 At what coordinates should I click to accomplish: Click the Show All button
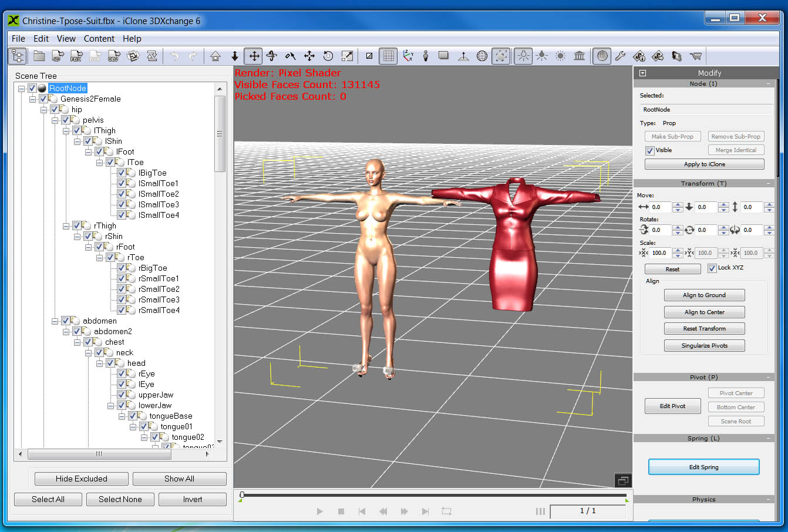coord(179,479)
